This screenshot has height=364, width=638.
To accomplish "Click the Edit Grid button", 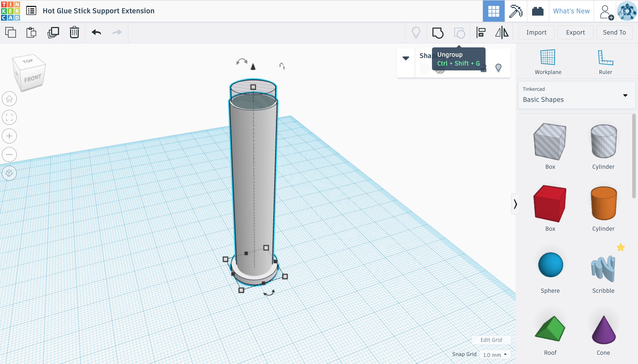I will [x=491, y=340].
